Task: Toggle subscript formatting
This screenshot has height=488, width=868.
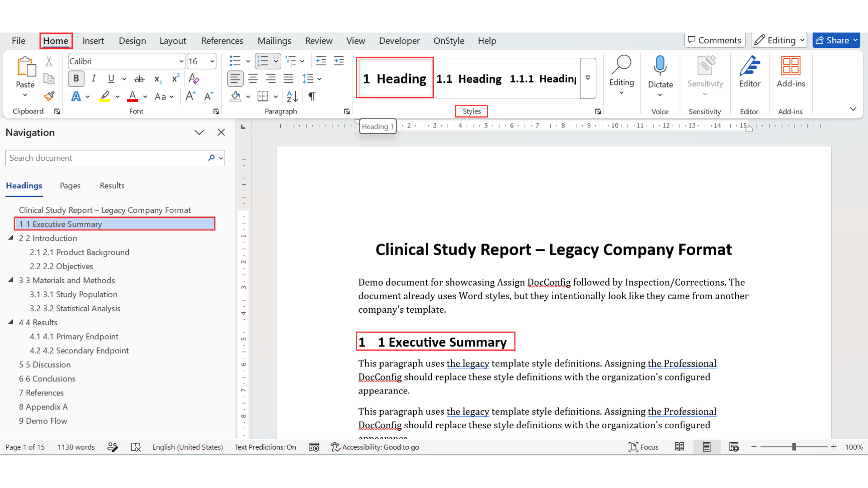Action: click(x=158, y=79)
